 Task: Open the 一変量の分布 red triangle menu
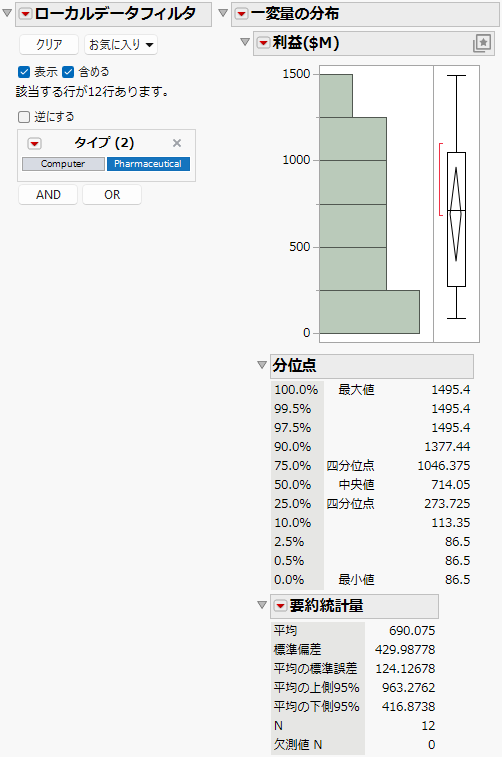241,14
